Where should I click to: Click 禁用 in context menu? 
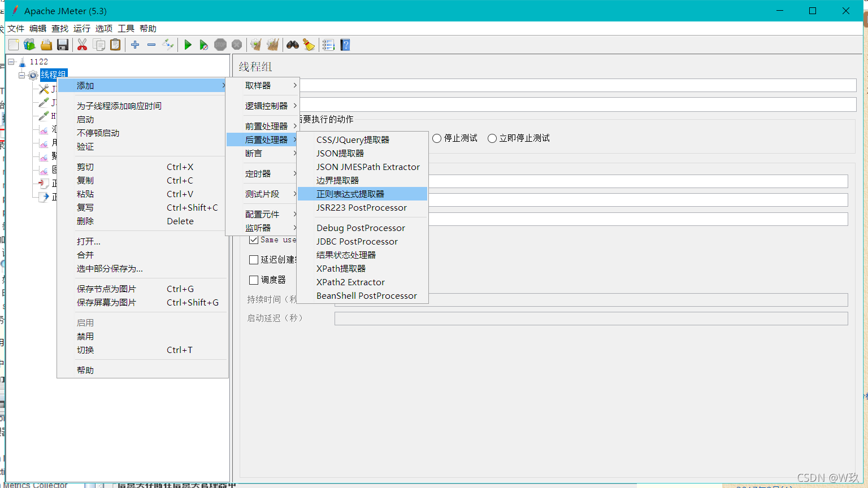pos(142,336)
